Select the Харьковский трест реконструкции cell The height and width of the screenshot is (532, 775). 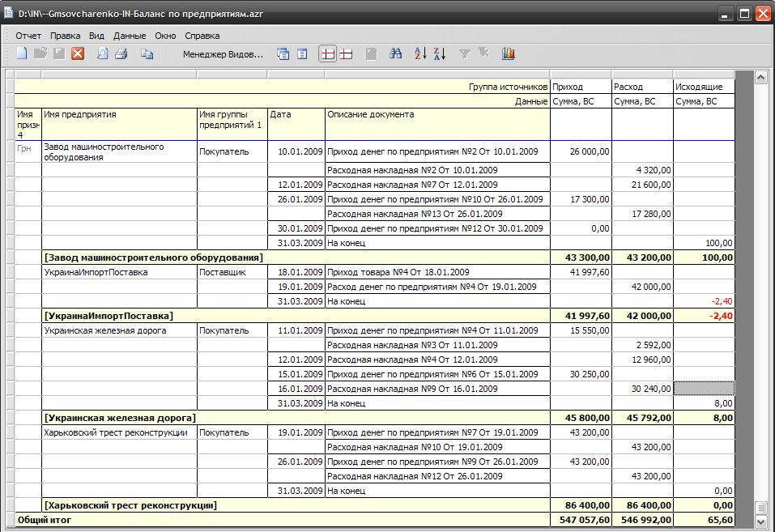(x=119, y=432)
